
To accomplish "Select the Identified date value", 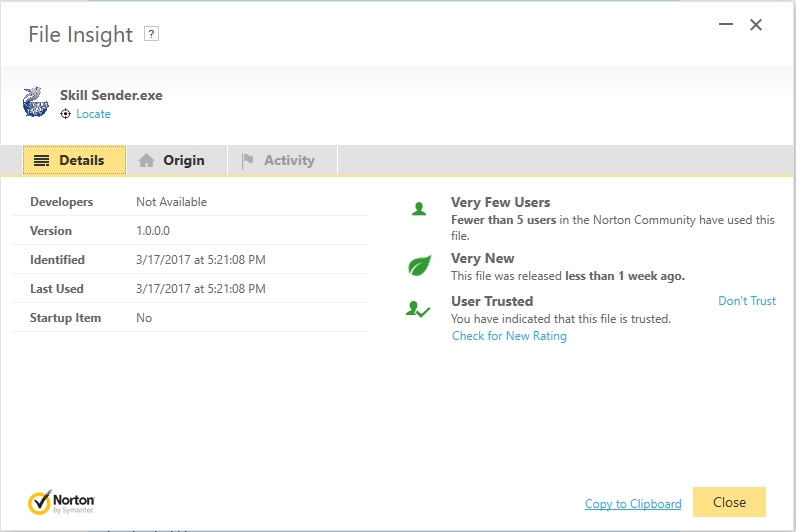I will [x=201, y=259].
